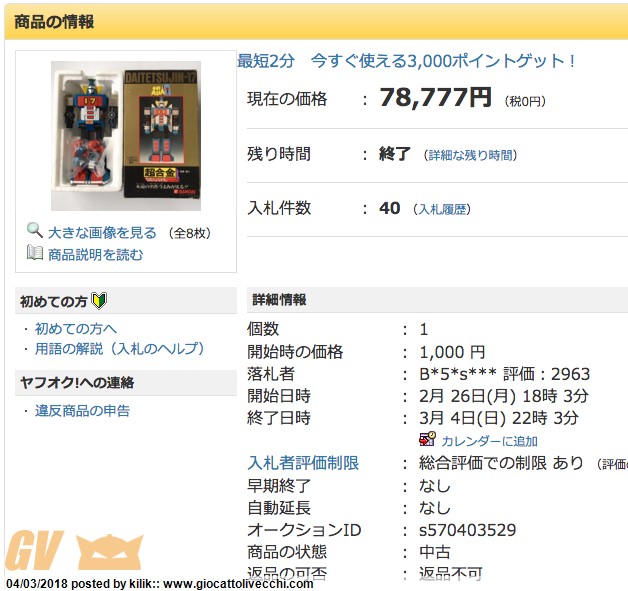Click the winning bidder ID B*5*s***

[x=457, y=374]
